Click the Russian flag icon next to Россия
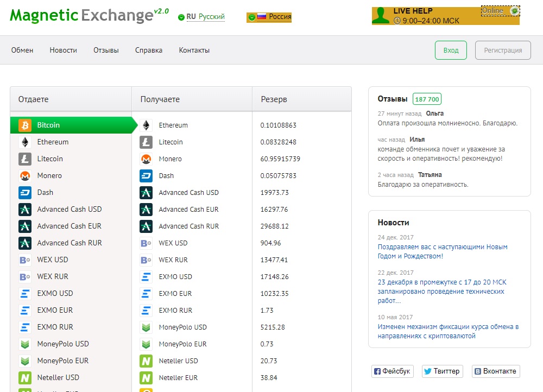 [x=262, y=17]
